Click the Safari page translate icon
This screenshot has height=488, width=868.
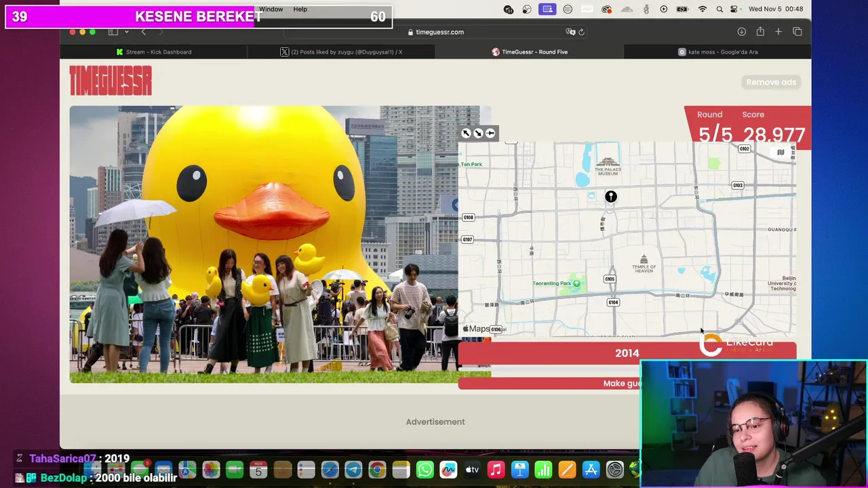click(570, 32)
